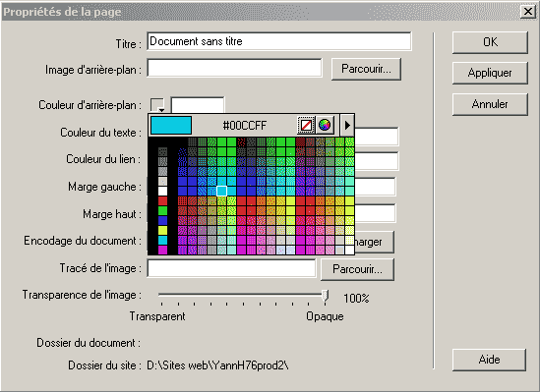Open the system color picker wheel icon
Viewport: 540px width, 392px height.
point(325,125)
